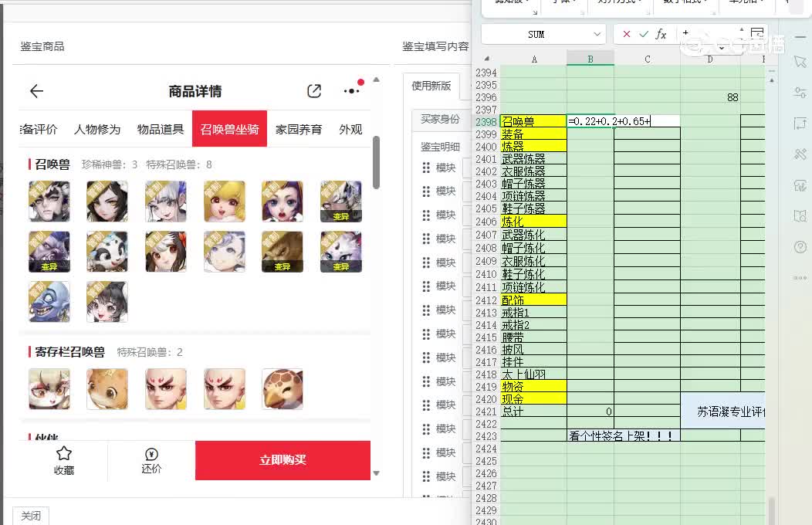The width and height of the screenshot is (812, 525).
Task: Confirm formula with green check mark
Action: (643, 34)
